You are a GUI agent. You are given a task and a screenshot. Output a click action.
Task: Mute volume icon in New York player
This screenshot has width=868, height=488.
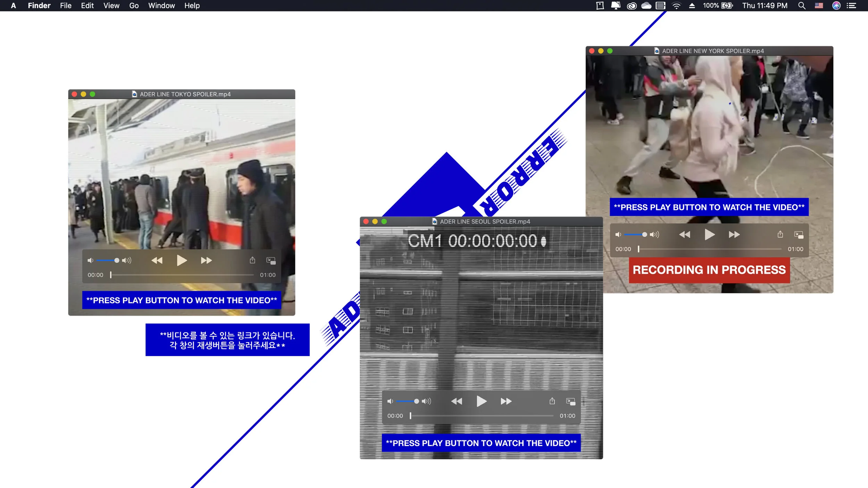click(x=618, y=235)
